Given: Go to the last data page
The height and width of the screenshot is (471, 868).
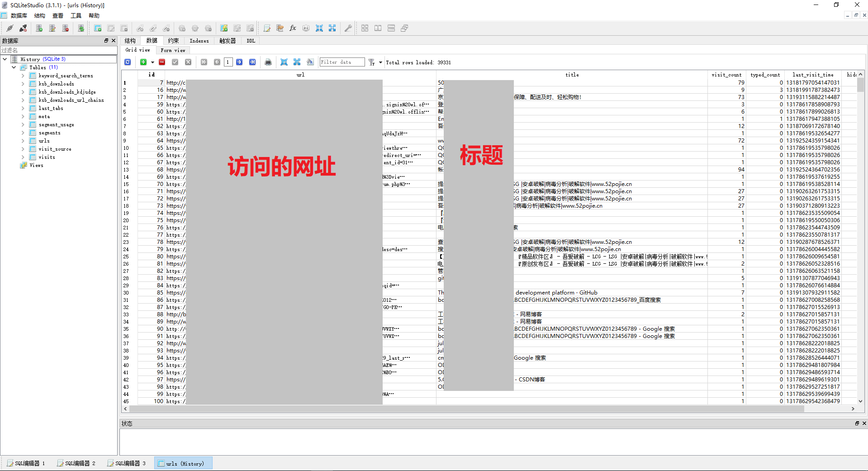Looking at the screenshot, I should point(252,62).
